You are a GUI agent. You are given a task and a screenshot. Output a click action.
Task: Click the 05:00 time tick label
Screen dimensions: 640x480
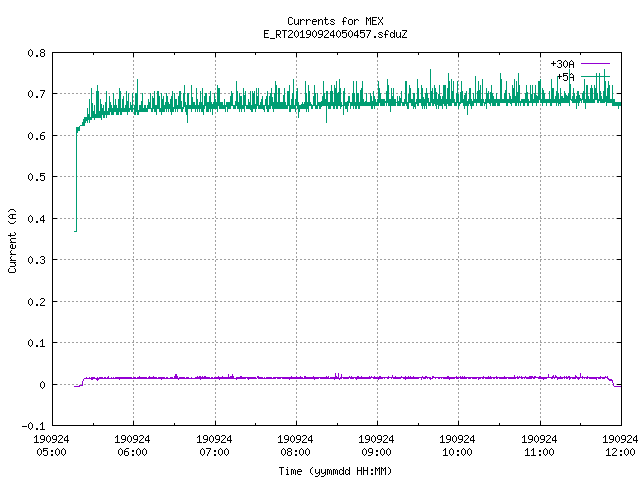[51, 452]
